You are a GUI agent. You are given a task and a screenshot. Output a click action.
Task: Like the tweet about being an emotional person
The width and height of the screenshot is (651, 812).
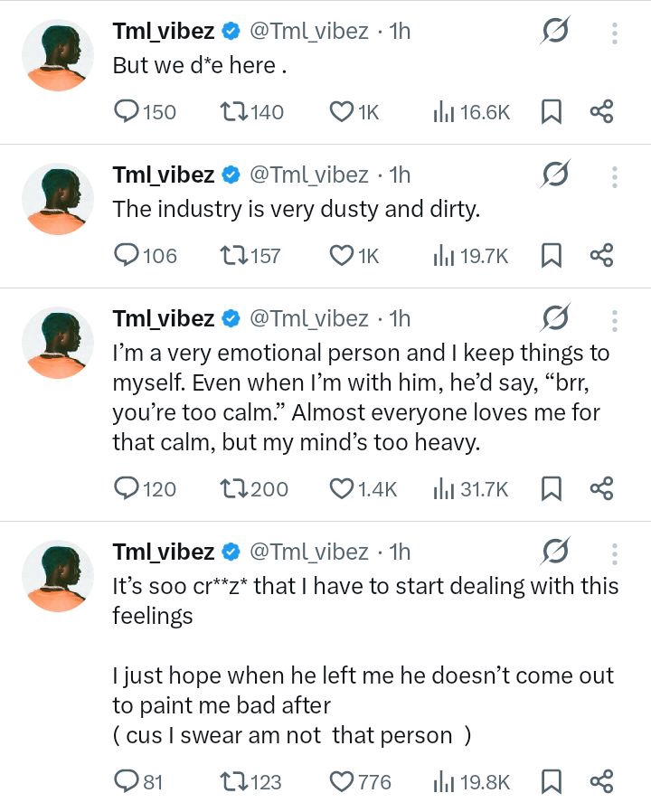[x=340, y=488]
